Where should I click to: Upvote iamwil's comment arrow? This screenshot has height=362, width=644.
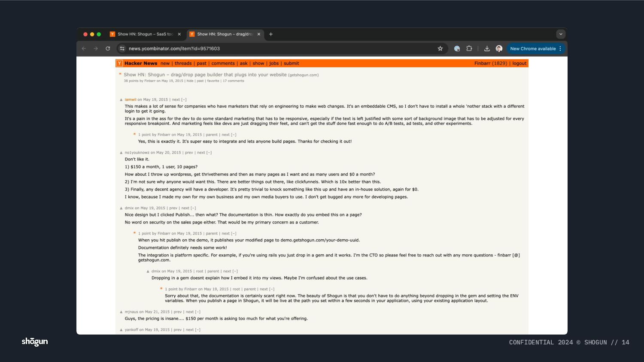coord(121,100)
